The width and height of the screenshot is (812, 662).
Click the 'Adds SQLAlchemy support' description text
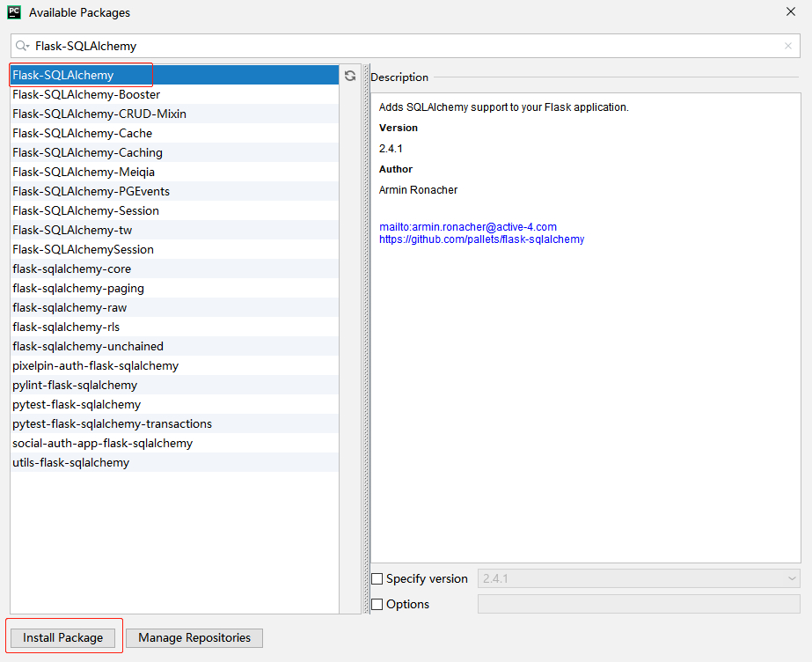click(504, 107)
